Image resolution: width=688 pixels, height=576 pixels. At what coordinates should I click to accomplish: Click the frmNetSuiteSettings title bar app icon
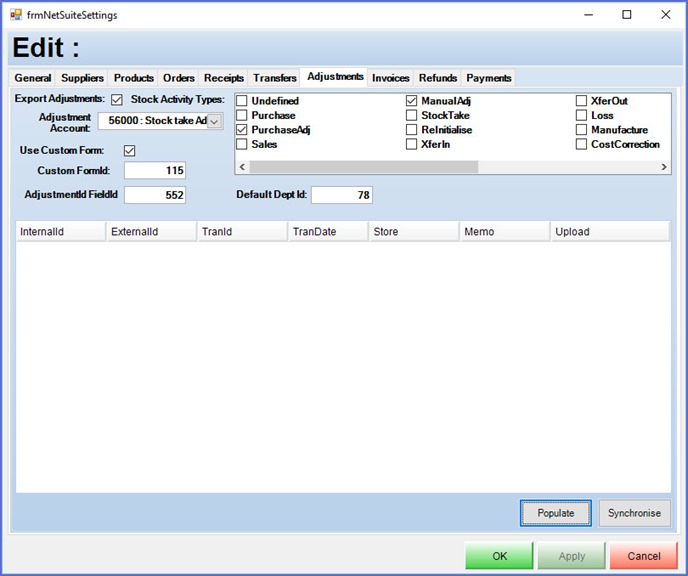(16, 15)
